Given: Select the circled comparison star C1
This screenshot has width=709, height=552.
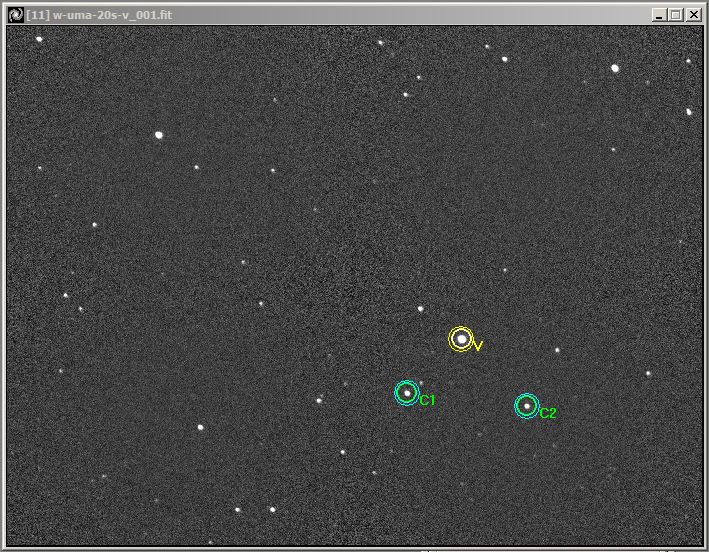Looking at the screenshot, I should click(x=406, y=393).
